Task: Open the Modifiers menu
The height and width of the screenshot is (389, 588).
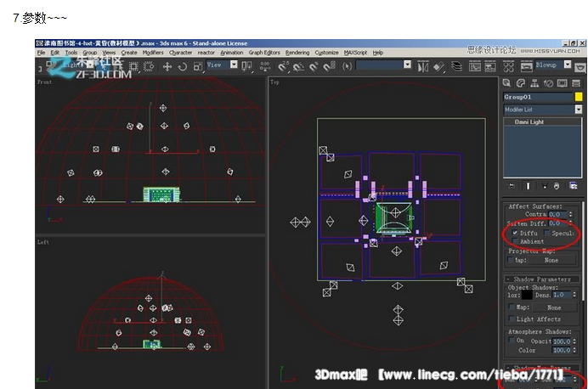Action: coord(153,53)
